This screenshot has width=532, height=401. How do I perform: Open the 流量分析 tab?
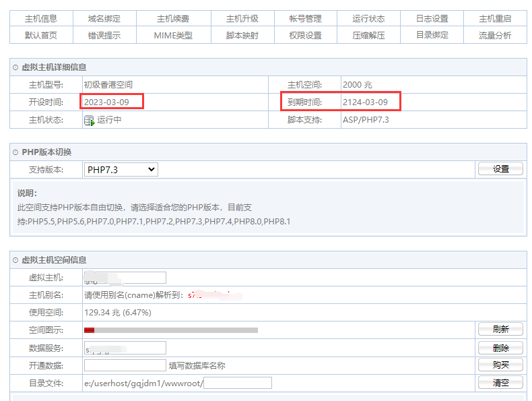click(495, 36)
